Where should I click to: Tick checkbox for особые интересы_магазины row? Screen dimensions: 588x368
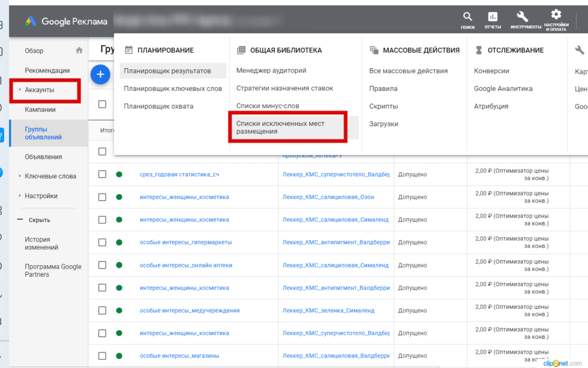point(102,356)
